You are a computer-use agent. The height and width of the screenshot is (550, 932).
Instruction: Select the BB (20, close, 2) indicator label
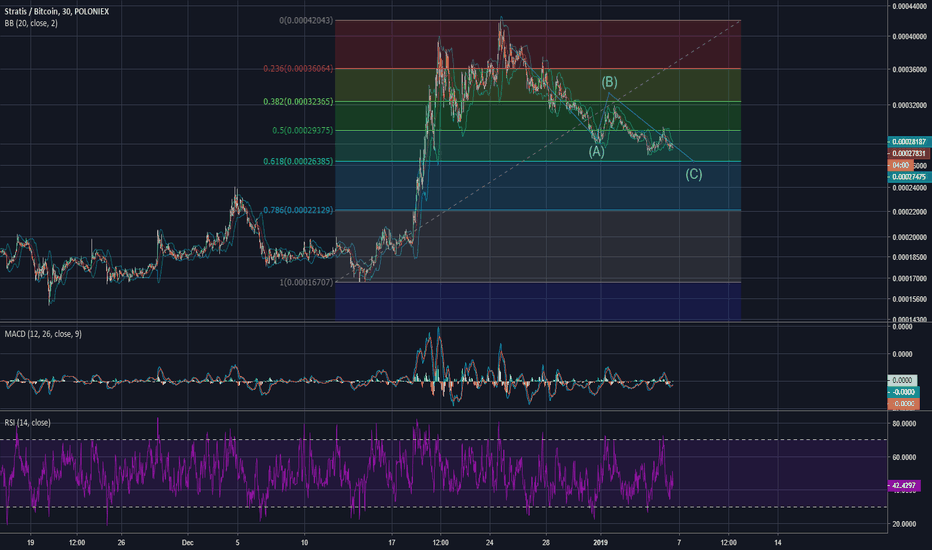(x=31, y=23)
